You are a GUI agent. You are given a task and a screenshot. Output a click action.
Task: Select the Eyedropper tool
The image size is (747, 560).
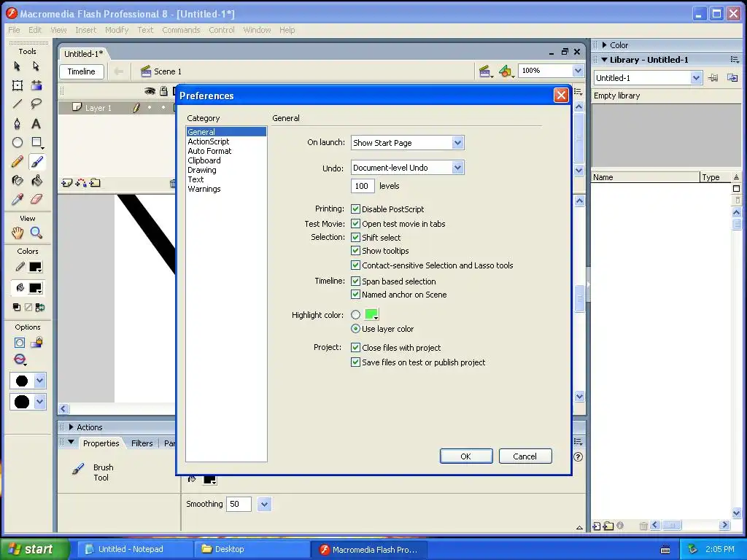click(x=18, y=199)
